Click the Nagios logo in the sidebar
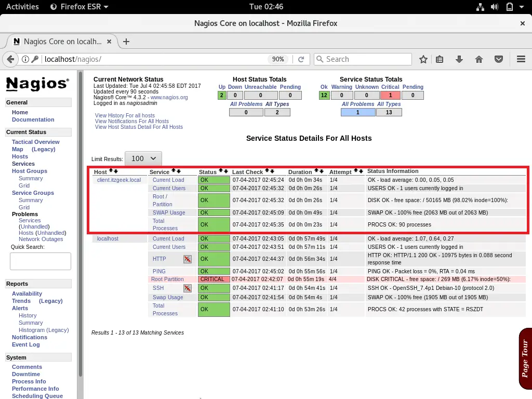Viewport: 532px width, 399px height. pyautogui.click(x=37, y=84)
